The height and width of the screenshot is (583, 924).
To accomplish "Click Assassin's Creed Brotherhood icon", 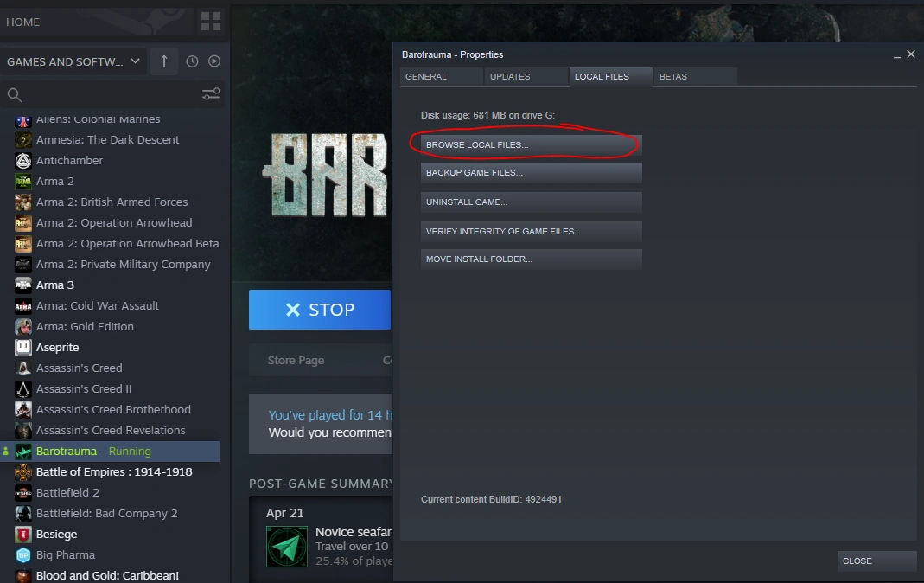I will (x=23, y=410).
